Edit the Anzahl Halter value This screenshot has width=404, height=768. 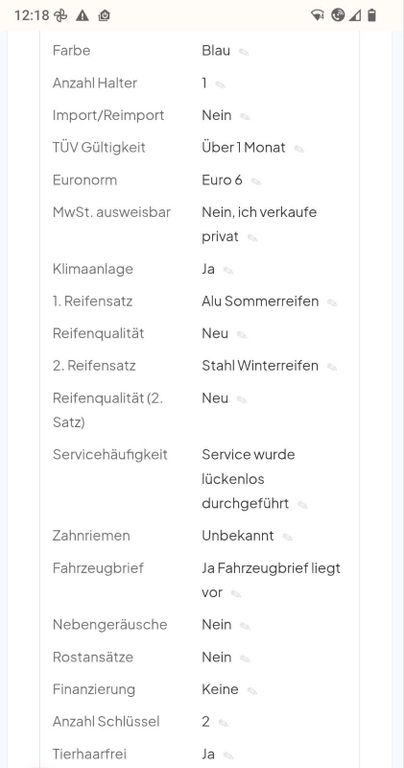pyautogui.click(x=220, y=84)
